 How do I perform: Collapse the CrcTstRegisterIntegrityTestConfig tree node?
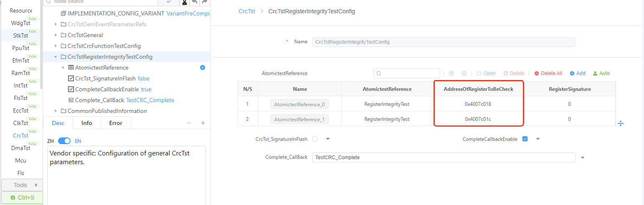click(x=56, y=57)
